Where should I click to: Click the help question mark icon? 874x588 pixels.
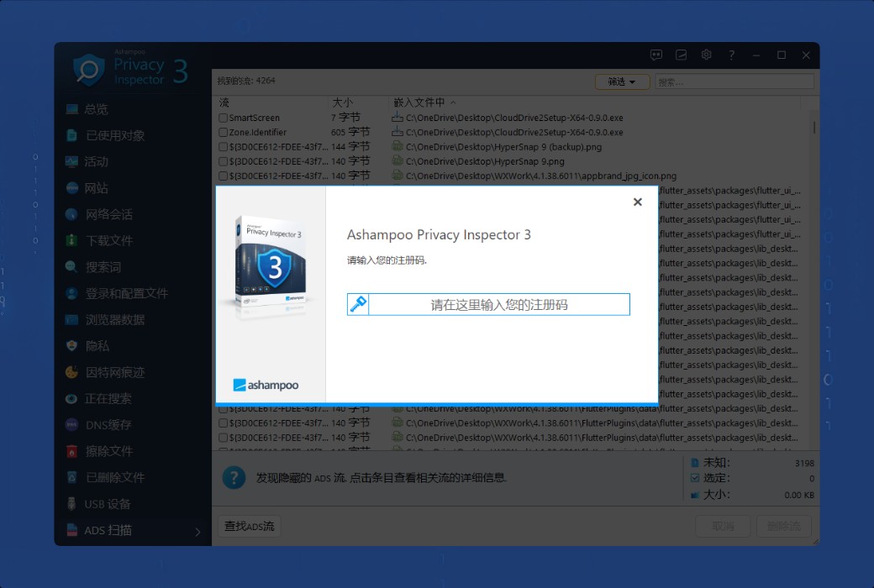coord(731,55)
